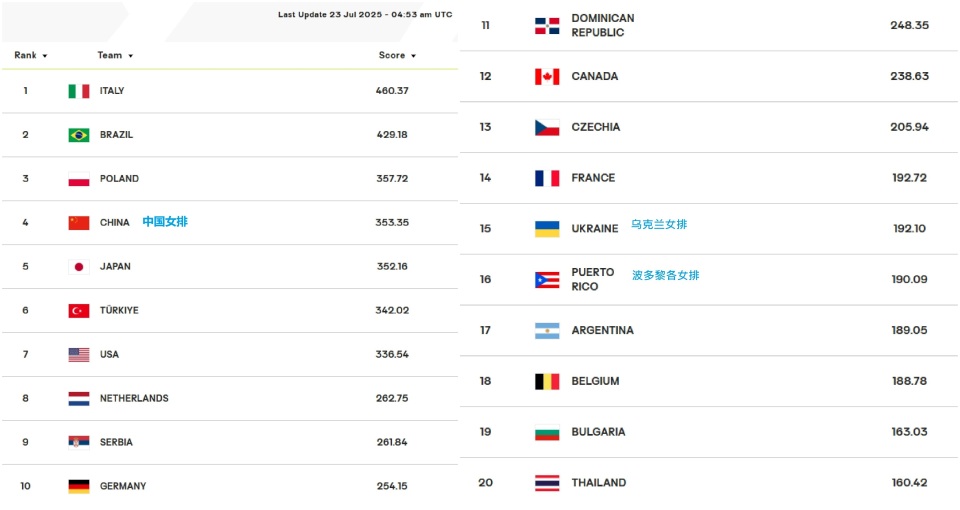Image resolution: width=960 pixels, height=510 pixels.
Task: Click the Brazil flag icon
Action: tap(79, 135)
